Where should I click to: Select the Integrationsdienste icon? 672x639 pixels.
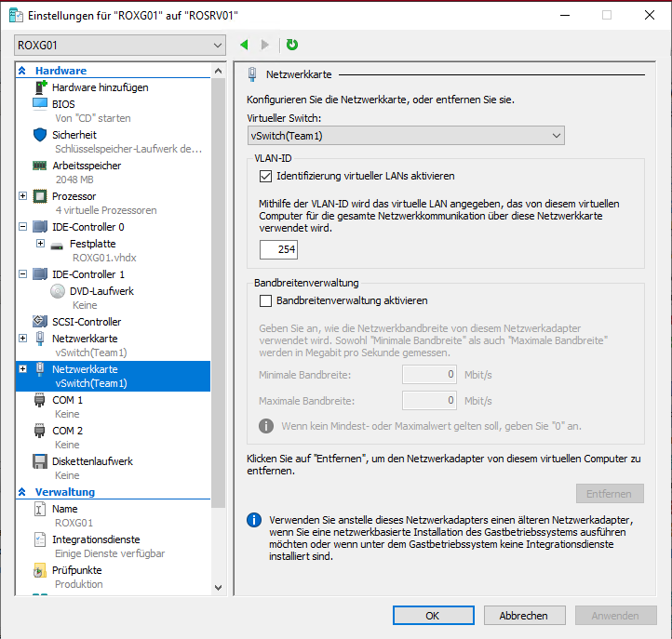(x=40, y=539)
